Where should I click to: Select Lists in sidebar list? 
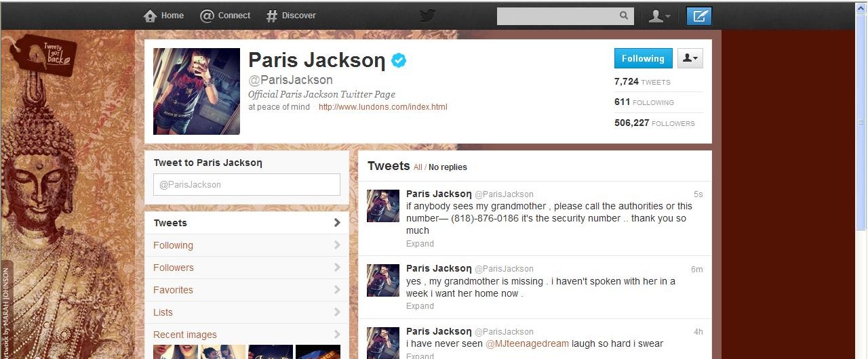click(x=247, y=312)
